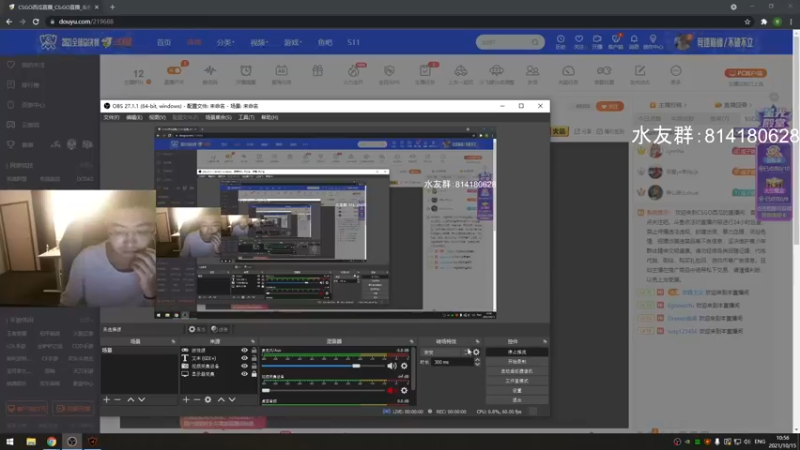
Task: Toggle visibility of the Text (GDI+) source
Action: 244,358
